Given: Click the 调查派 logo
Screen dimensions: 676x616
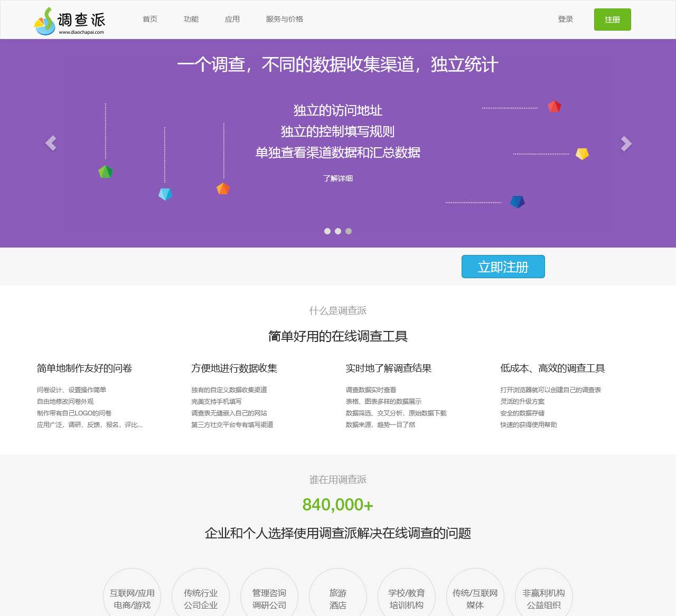Looking at the screenshot, I should [x=69, y=21].
